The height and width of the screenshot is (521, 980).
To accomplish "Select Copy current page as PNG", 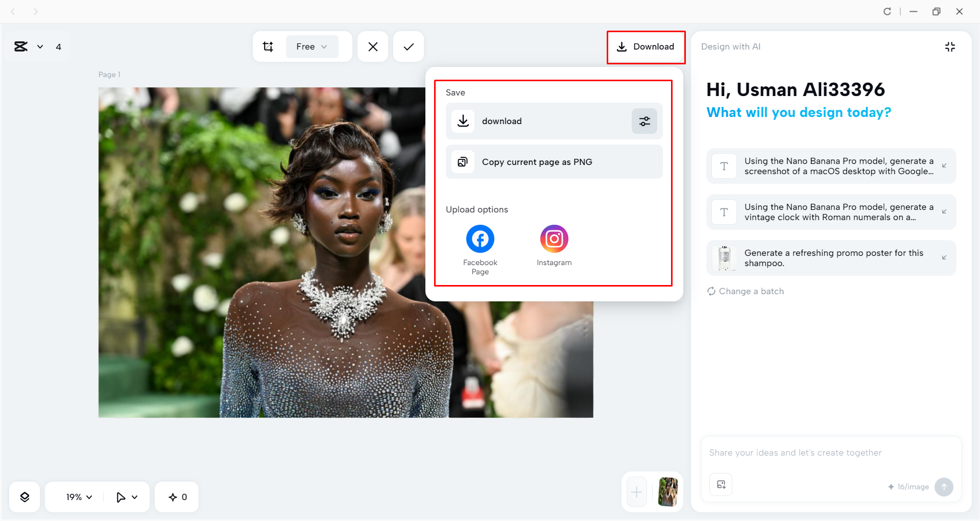I will (554, 162).
